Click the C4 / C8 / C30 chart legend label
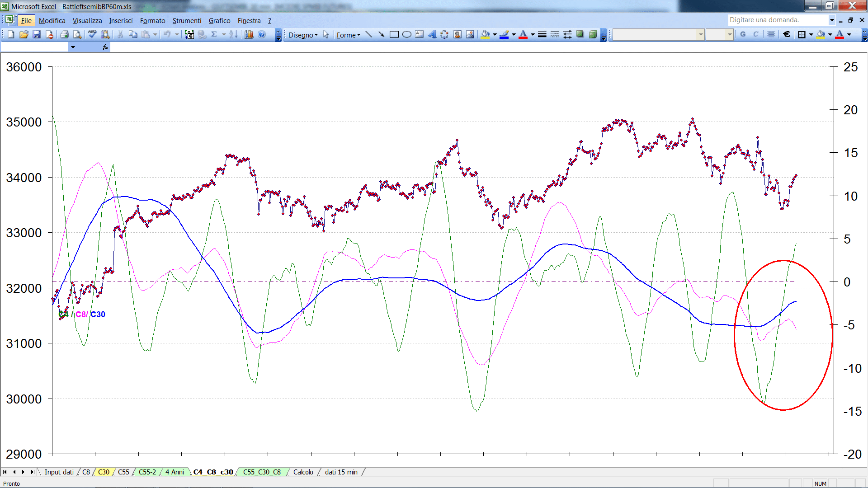The height and width of the screenshot is (488, 868). (x=82, y=314)
